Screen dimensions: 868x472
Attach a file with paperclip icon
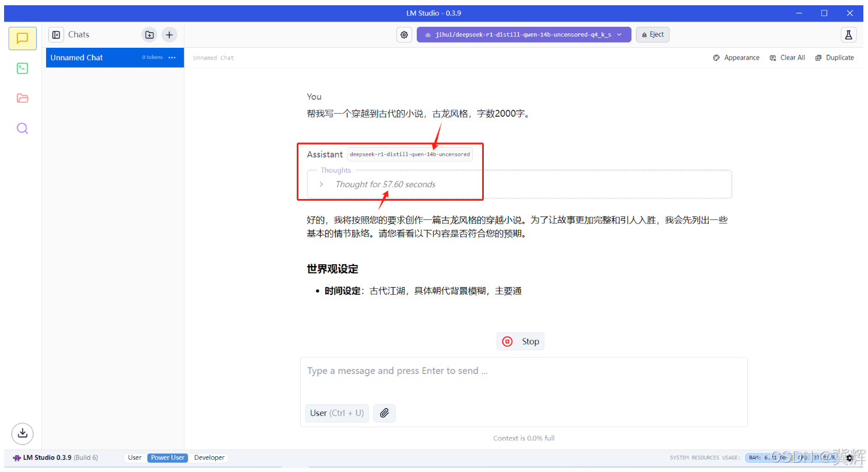pyautogui.click(x=384, y=413)
